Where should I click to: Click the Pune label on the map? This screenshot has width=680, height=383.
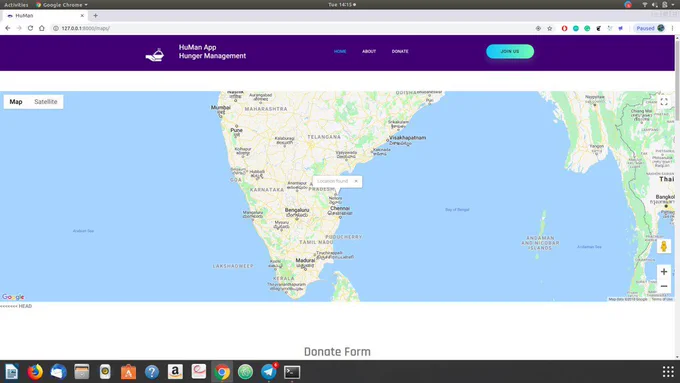coord(236,130)
